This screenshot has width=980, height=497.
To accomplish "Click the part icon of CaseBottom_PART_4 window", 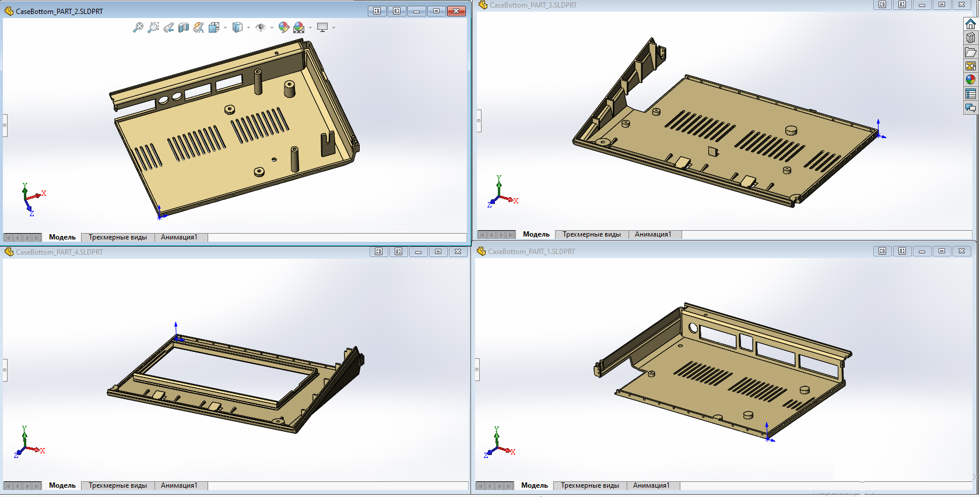I will click(x=9, y=252).
